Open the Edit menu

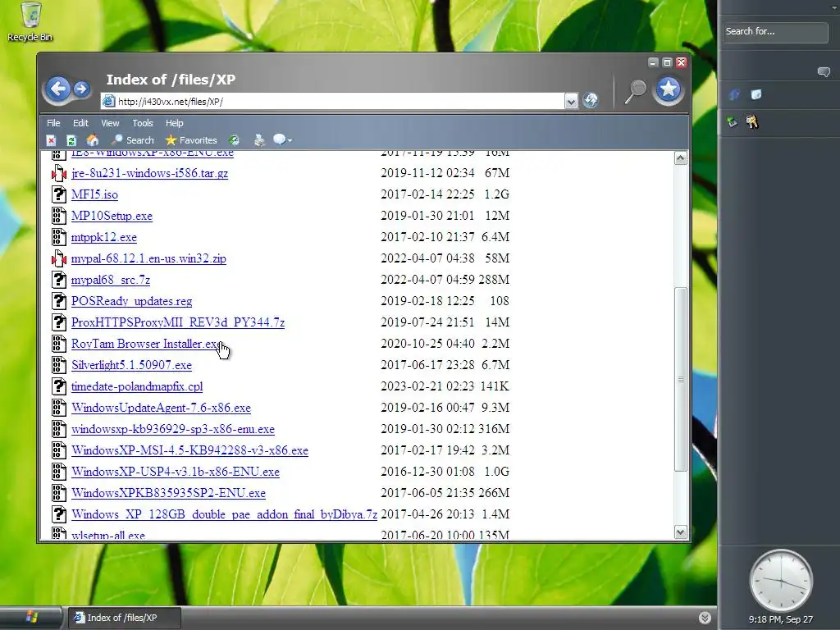click(x=81, y=123)
